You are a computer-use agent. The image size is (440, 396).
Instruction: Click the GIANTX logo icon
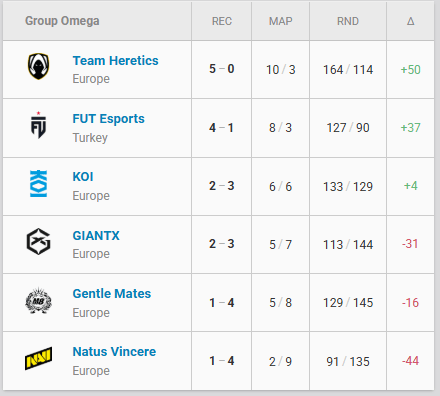[x=38, y=241]
